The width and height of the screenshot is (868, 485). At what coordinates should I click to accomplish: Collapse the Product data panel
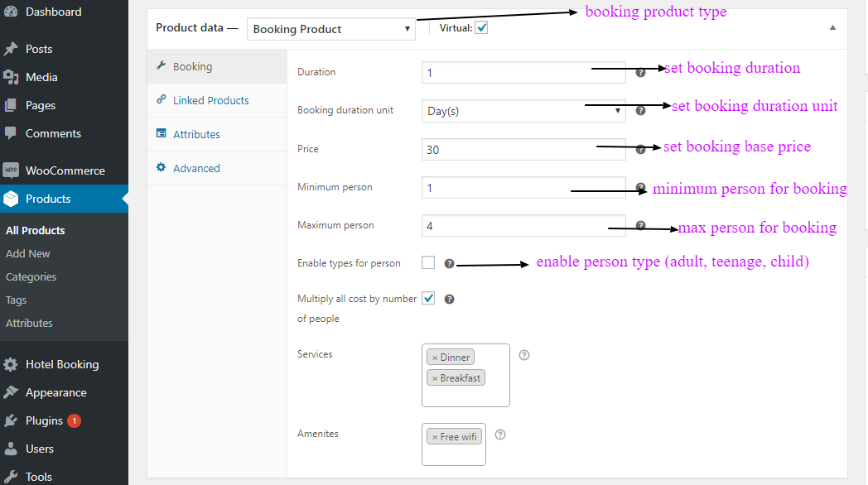[x=832, y=27]
